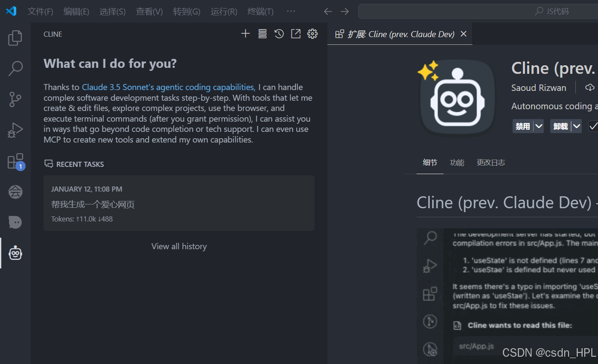Open the 文件(F) menu

coord(41,12)
